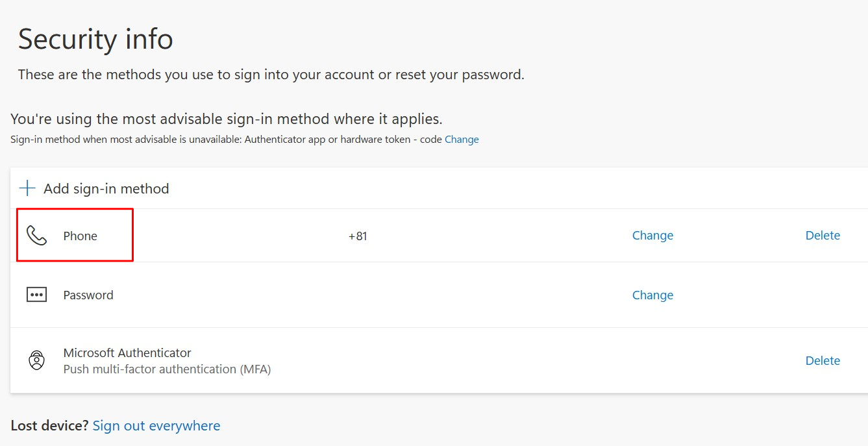Select the Phone label highlighted in red
The width and height of the screenshot is (868, 446).
(80, 235)
